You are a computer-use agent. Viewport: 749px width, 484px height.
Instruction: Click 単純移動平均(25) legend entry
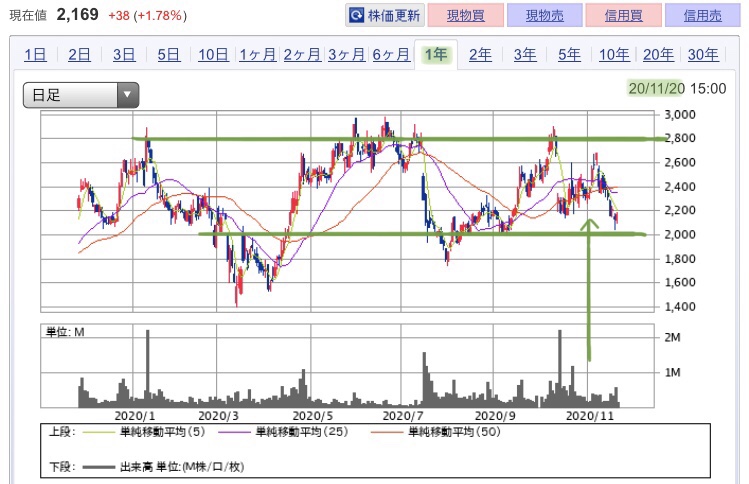(283, 432)
